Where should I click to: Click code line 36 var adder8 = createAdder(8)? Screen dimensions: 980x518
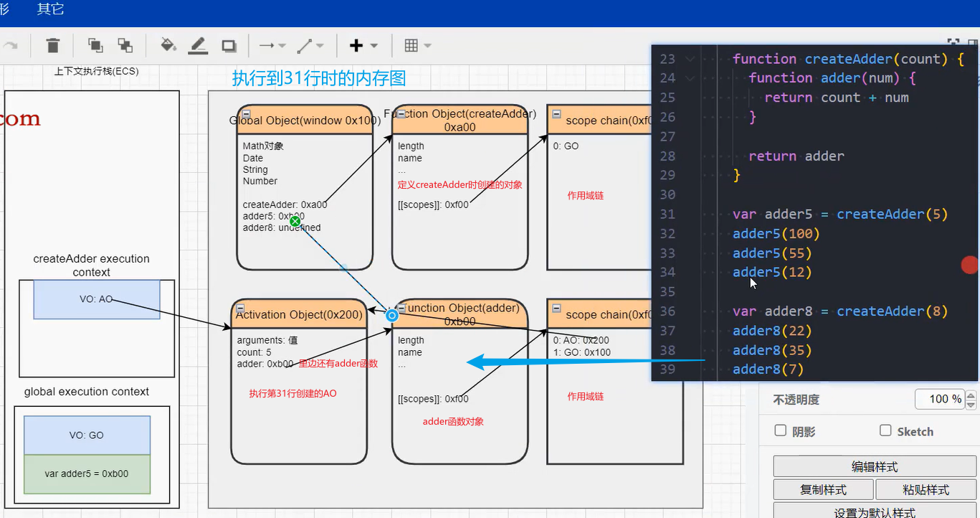click(x=840, y=311)
